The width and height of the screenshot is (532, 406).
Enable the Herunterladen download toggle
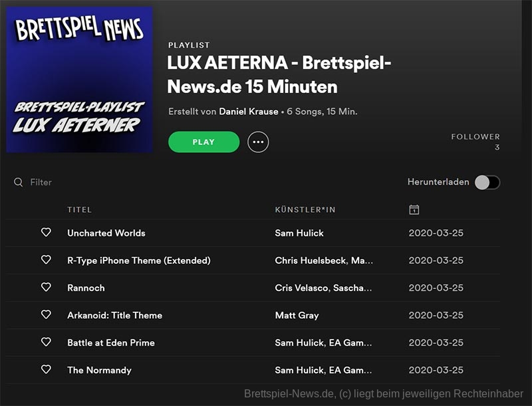pos(487,182)
